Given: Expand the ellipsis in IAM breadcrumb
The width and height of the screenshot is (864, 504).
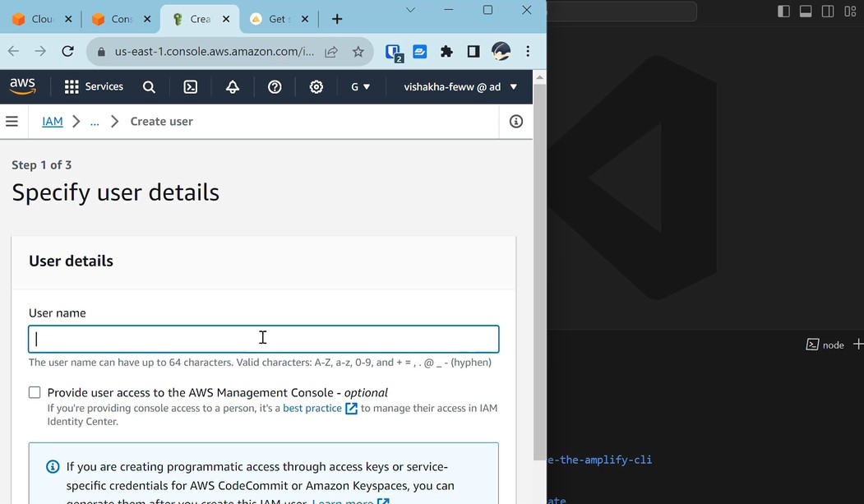Looking at the screenshot, I should [94, 121].
